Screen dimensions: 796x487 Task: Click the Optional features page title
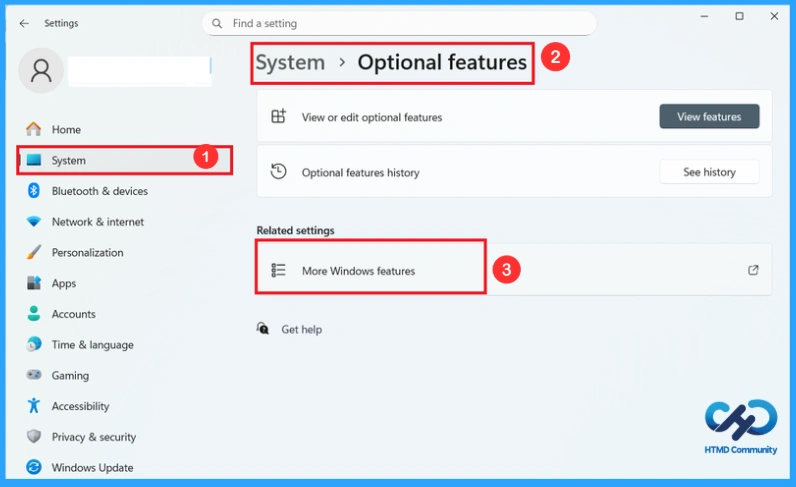442,62
